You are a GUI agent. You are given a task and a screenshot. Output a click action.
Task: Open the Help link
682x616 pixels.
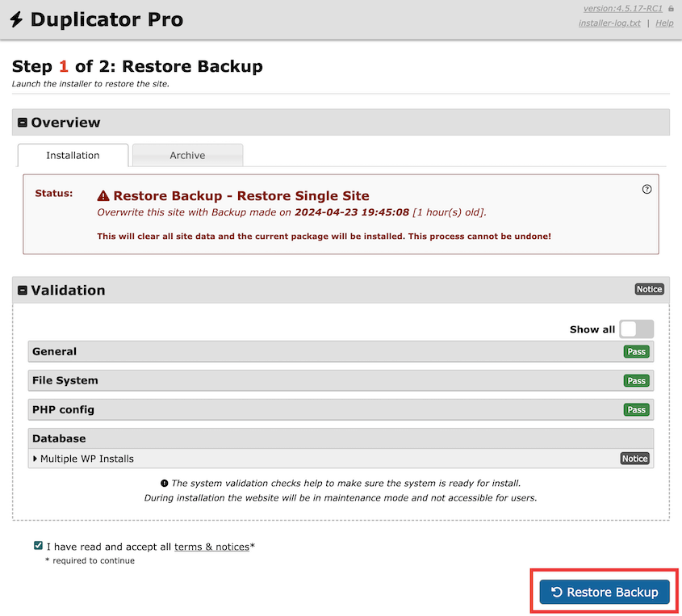pos(664,23)
